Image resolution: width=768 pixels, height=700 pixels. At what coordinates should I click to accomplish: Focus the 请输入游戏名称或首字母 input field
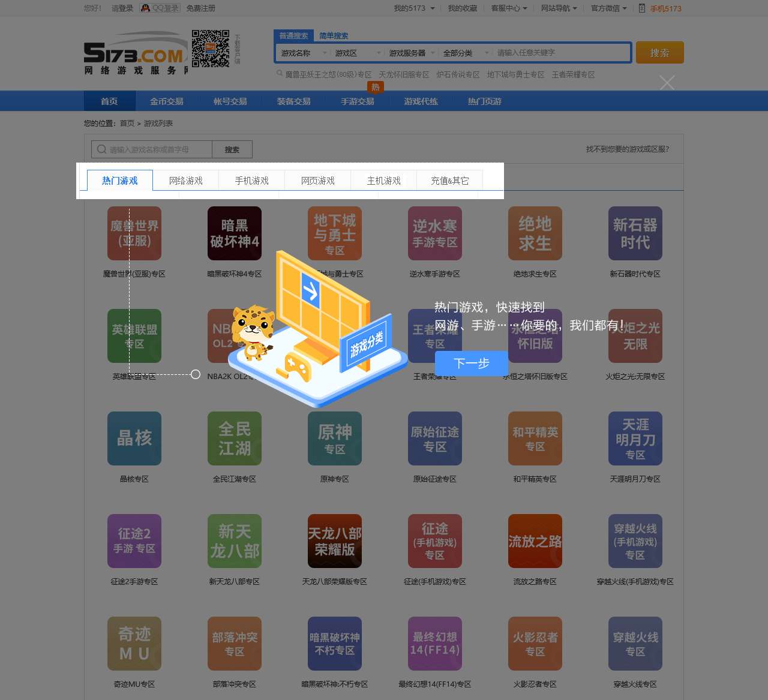(152, 149)
